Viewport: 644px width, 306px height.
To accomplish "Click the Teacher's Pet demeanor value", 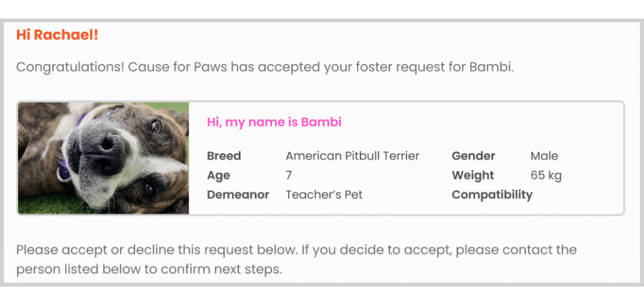I will 324,194.
